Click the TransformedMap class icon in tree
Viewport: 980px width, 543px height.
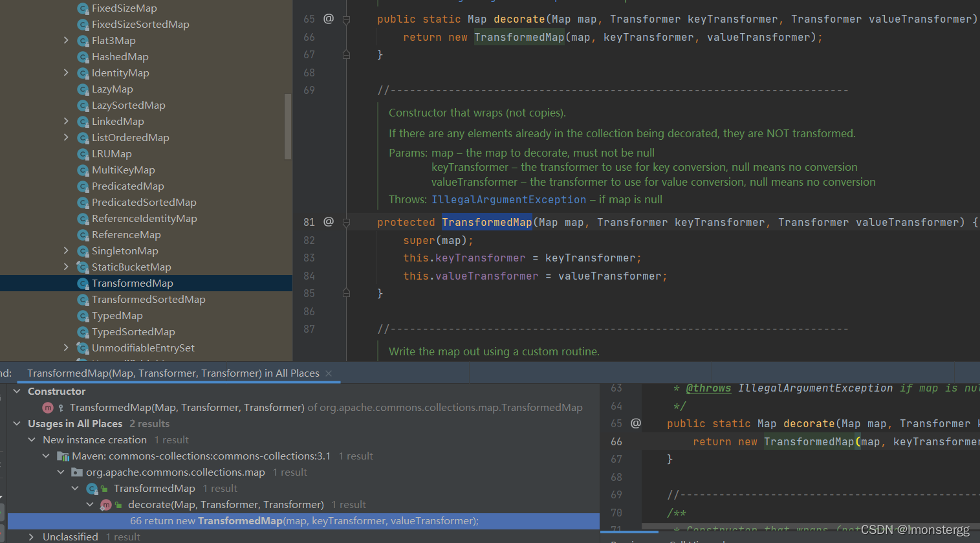(x=83, y=283)
